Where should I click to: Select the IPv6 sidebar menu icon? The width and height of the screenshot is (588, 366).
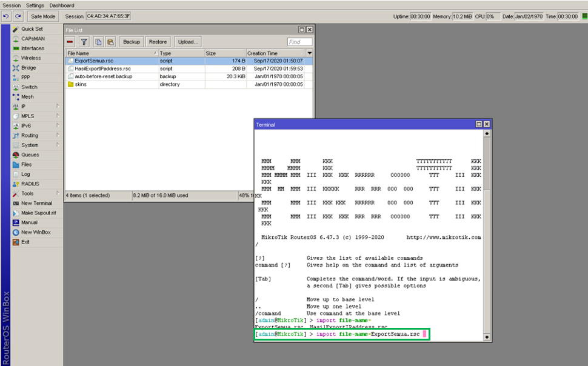tap(16, 126)
